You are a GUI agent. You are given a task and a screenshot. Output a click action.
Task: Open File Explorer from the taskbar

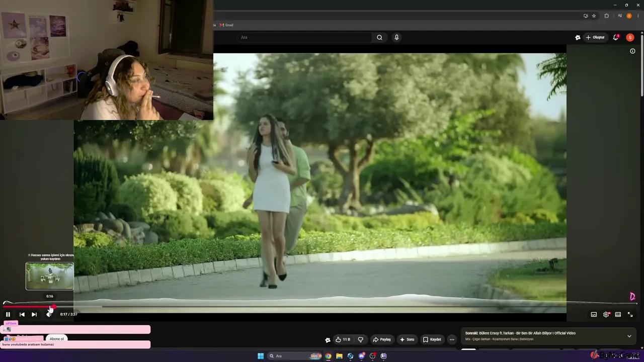tap(339, 356)
